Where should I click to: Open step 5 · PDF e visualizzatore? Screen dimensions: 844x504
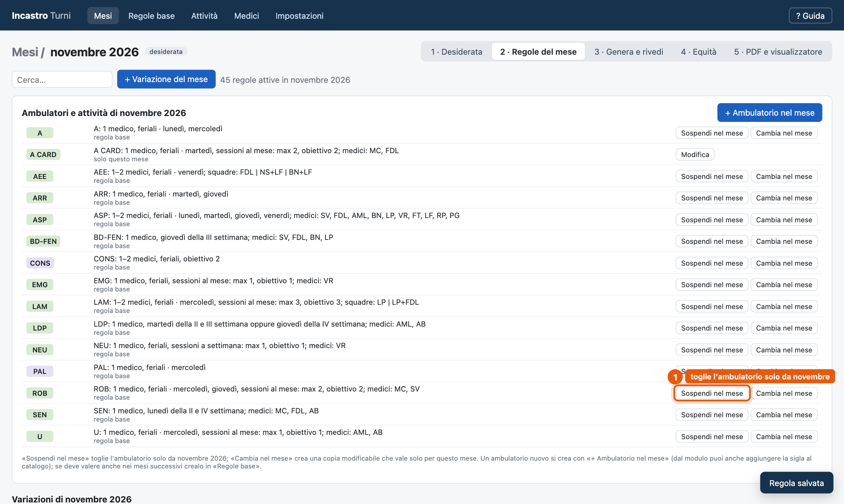coord(778,52)
